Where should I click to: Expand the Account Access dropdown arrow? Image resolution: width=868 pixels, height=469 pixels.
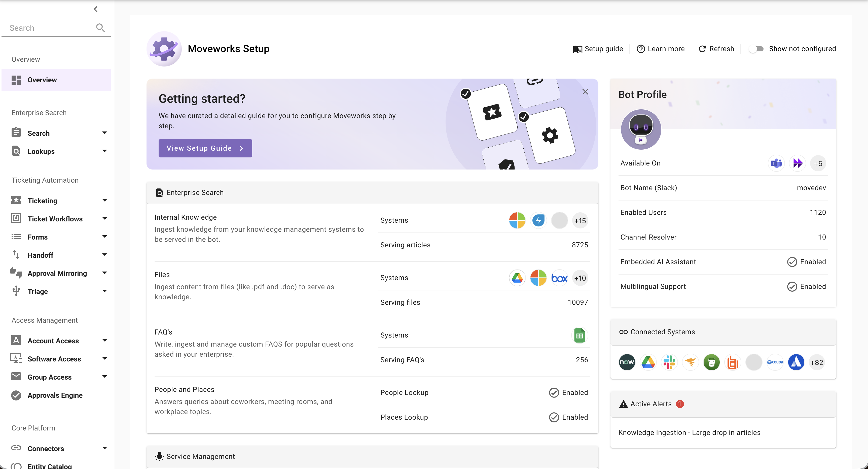[104, 341]
